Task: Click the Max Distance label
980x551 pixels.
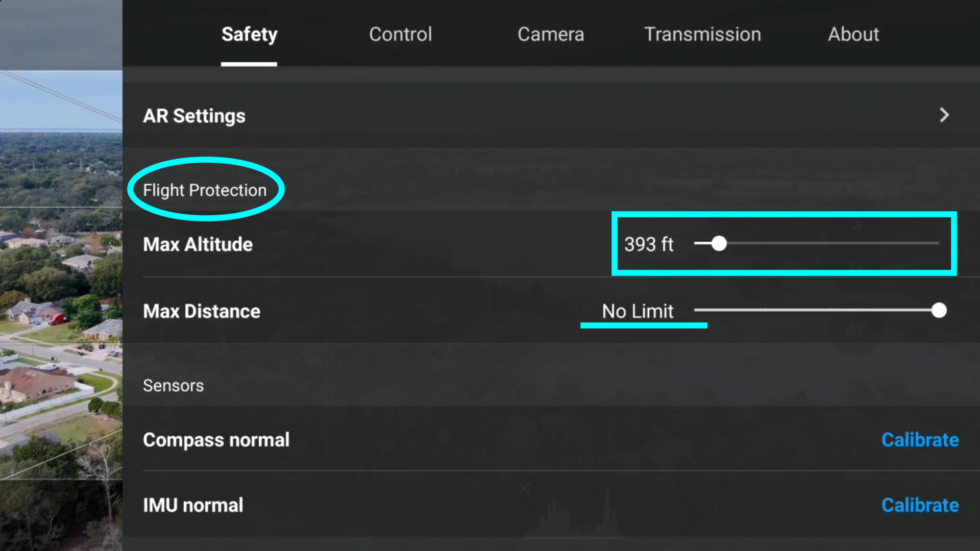Action: [202, 311]
